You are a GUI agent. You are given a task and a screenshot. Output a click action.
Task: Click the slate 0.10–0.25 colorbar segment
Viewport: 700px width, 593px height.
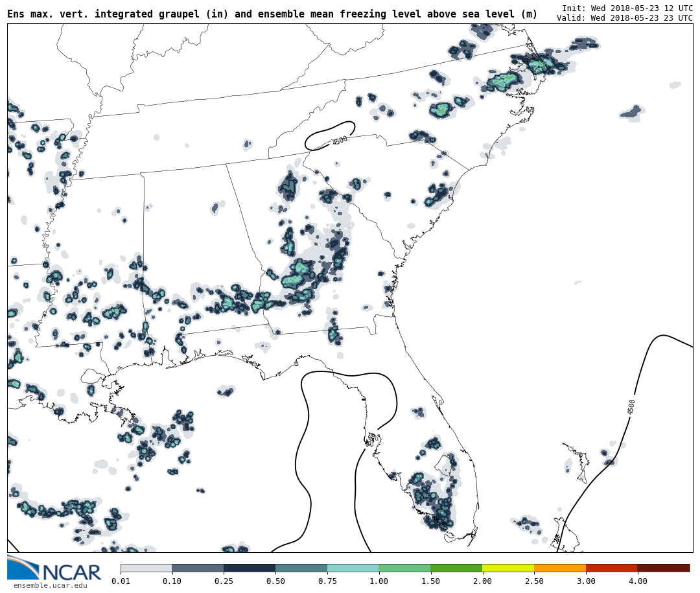198,568
